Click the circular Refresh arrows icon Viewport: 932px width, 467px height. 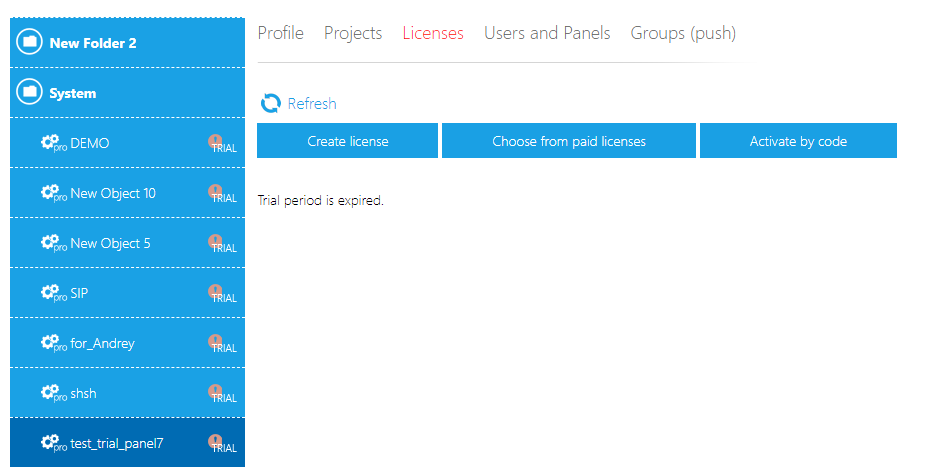[x=270, y=103]
